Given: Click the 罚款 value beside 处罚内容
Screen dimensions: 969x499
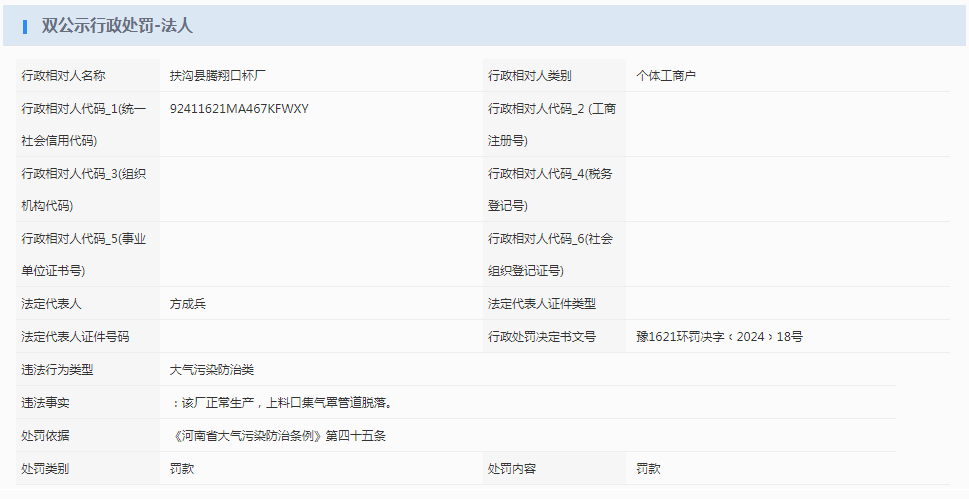Looking at the screenshot, I should click(648, 469).
